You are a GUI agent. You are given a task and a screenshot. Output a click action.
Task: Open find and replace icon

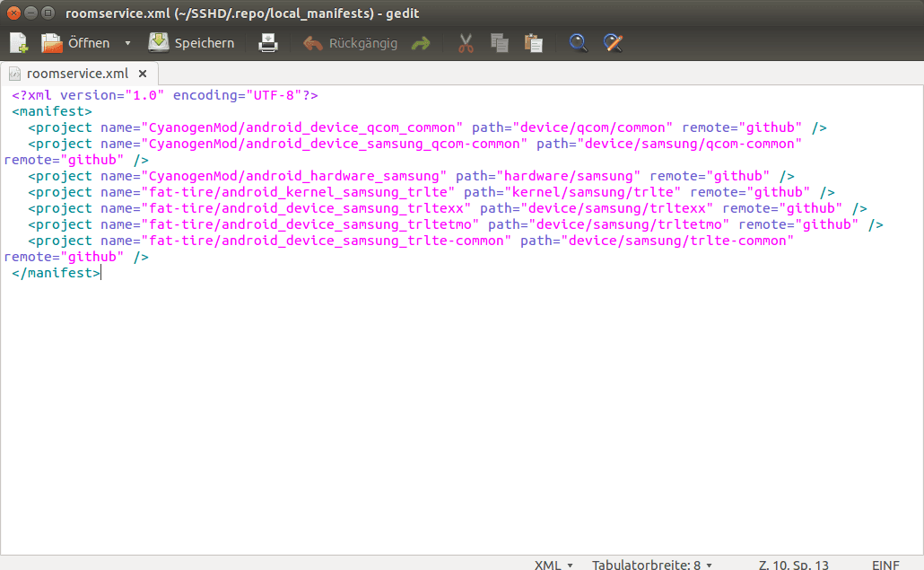pyautogui.click(x=613, y=43)
